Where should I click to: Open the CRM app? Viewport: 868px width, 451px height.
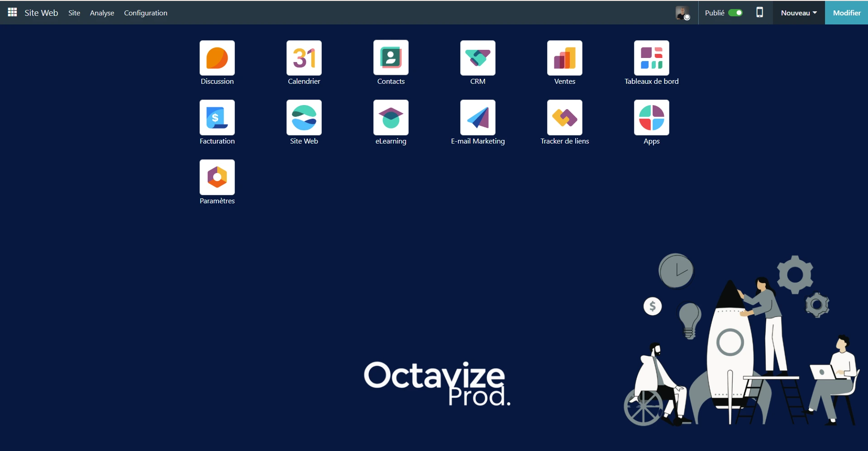tap(478, 58)
